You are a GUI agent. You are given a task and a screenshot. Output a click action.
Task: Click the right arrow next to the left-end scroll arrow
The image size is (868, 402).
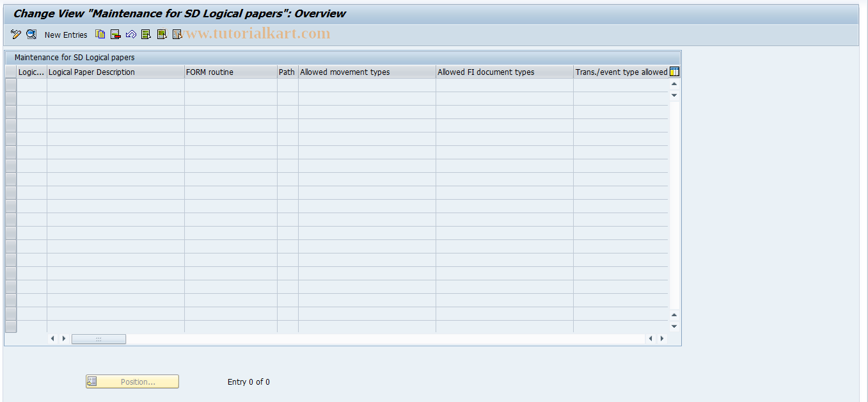(63, 339)
